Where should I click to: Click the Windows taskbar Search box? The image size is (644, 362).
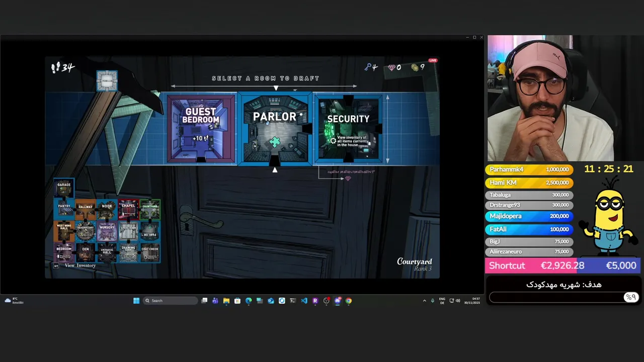point(170,301)
